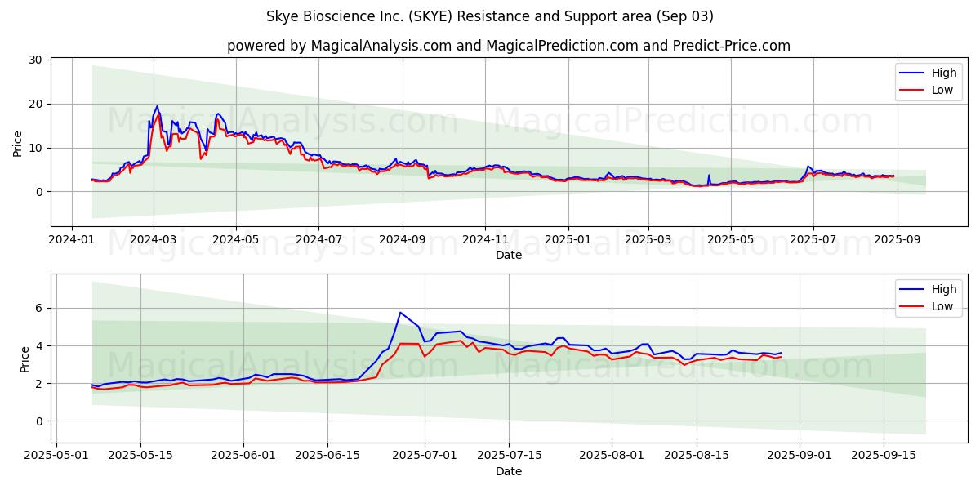
Task: Click the '2025-06-15' tick label
Action: (327, 456)
